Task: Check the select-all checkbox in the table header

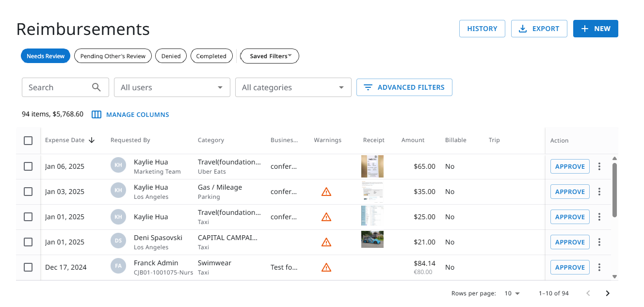Action: tap(28, 141)
